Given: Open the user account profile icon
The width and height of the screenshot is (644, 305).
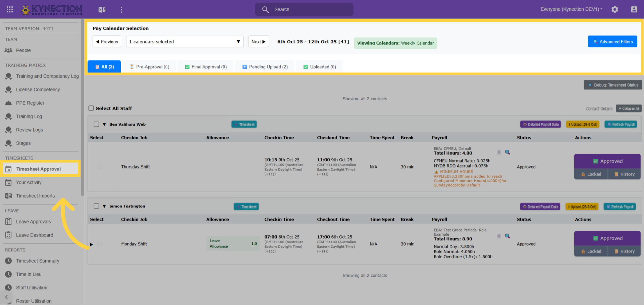Looking at the screenshot, I should click(634, 9).
